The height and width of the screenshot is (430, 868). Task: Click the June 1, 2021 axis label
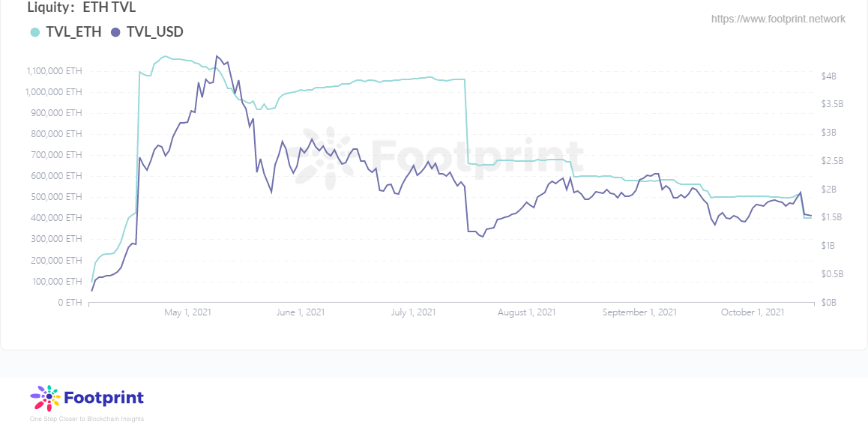coord(300,312)
